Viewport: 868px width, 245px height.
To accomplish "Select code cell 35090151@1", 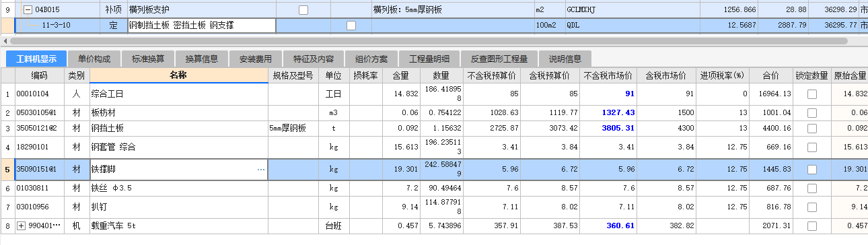I will (x=39, y=170).
